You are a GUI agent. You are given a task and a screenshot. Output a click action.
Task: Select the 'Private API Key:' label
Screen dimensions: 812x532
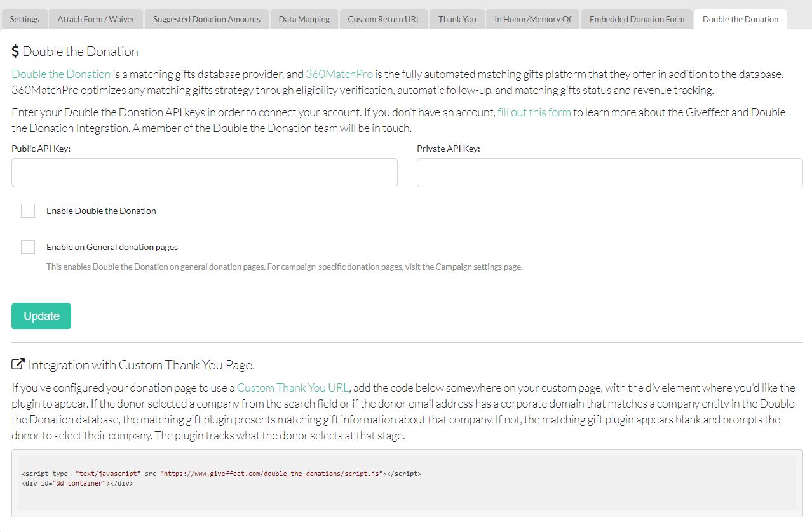point(449,149)
